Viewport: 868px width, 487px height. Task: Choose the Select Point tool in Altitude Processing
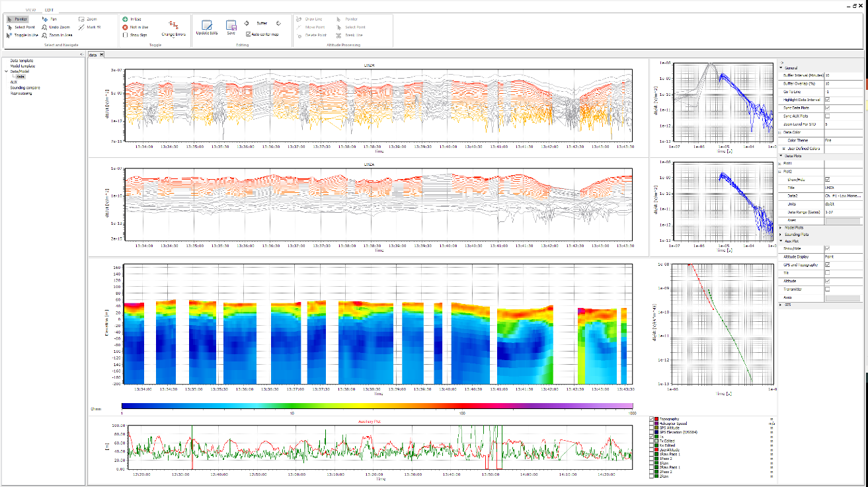coord(350,27)
